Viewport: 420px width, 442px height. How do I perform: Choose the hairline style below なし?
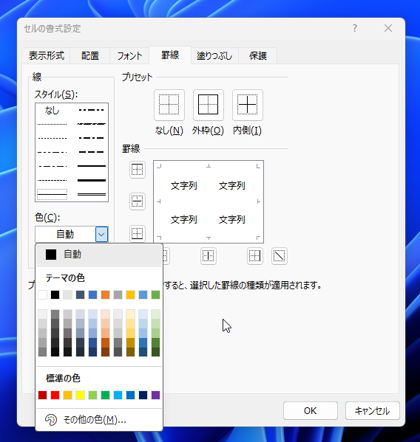pos(52,124)
